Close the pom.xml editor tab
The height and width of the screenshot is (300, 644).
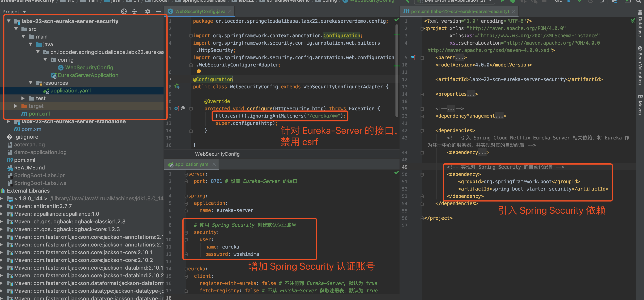pyautogui.click(x=513, y=11)
